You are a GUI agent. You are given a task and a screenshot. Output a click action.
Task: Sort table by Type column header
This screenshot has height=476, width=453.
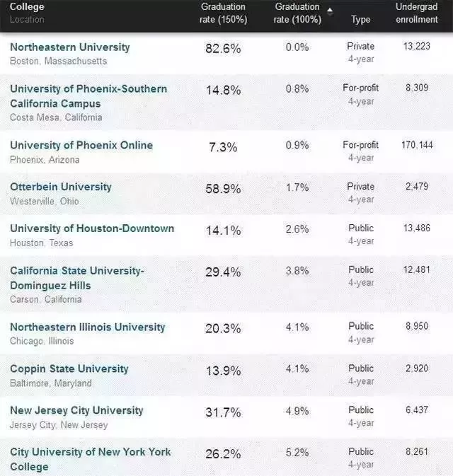click(361, 20)
